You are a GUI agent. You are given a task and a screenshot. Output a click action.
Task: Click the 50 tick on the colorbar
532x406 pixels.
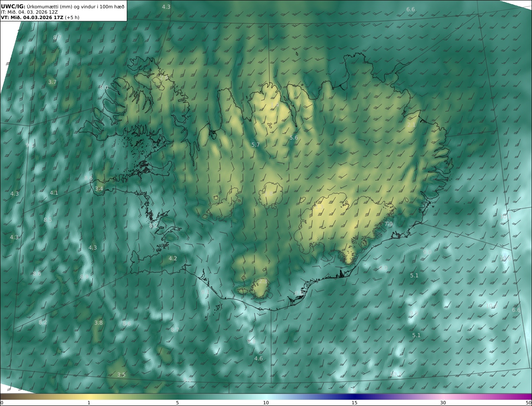(x=528, y=403)
